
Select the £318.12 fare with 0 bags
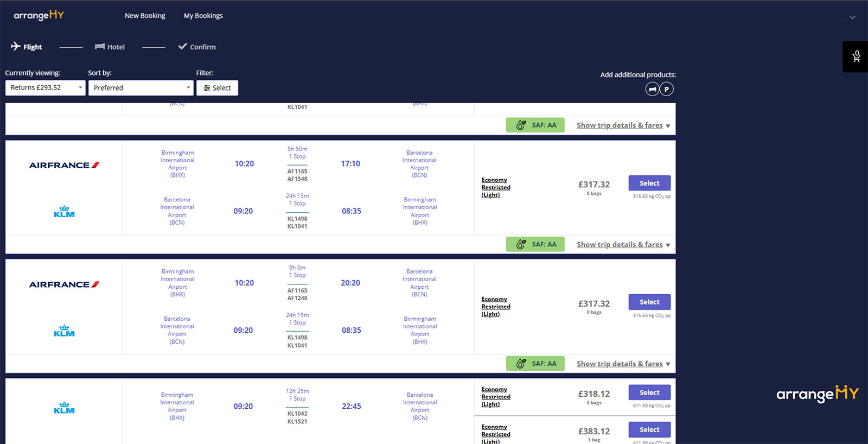[x=649, y=392]
